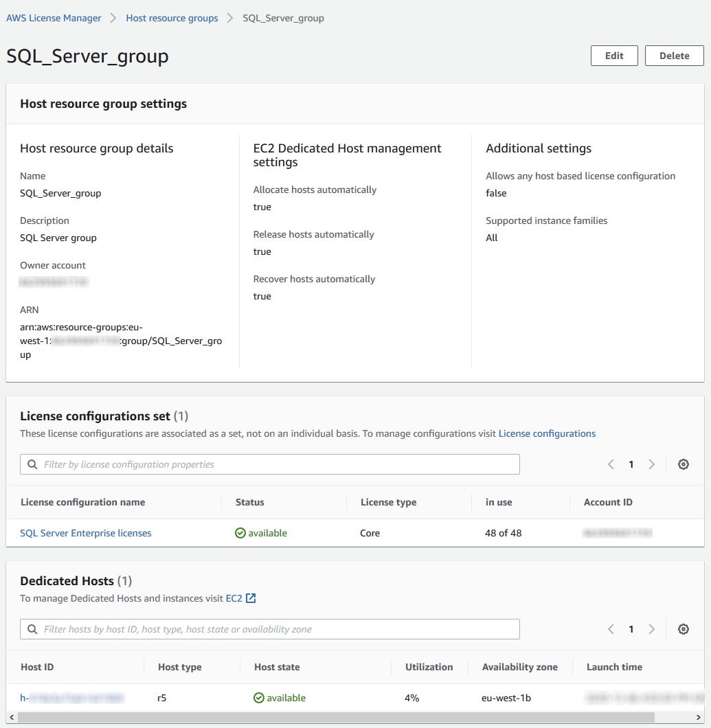This screenshot has height=728, width=711.
Task: Click the license available status check icon
Action: pos(240,533)
